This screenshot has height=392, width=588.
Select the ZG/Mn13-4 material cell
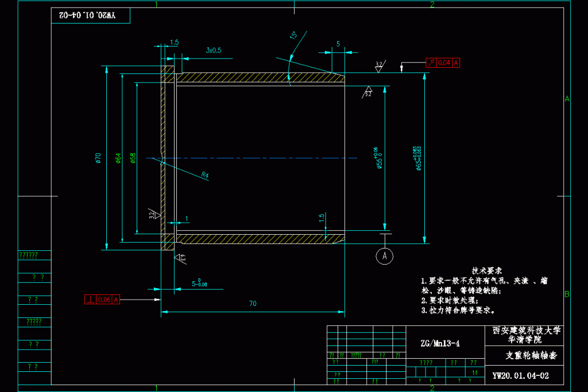pos(440,344)
